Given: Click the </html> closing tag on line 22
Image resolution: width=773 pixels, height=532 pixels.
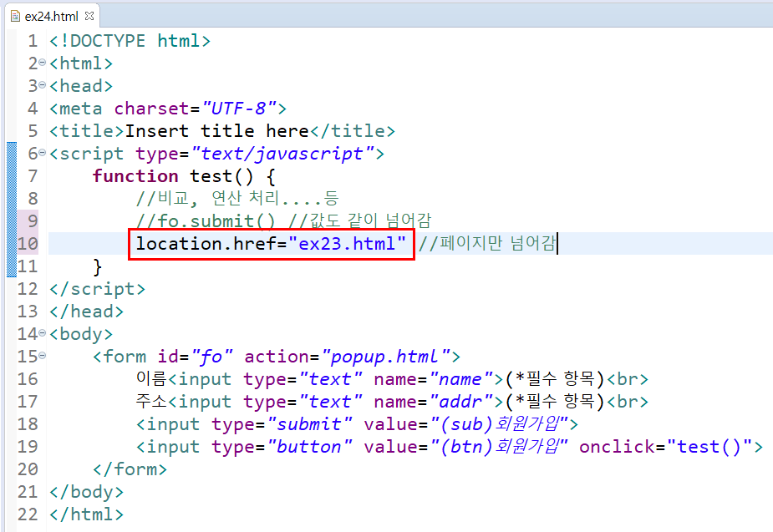Looking at the screenshot, I should [x=86, y=514].
